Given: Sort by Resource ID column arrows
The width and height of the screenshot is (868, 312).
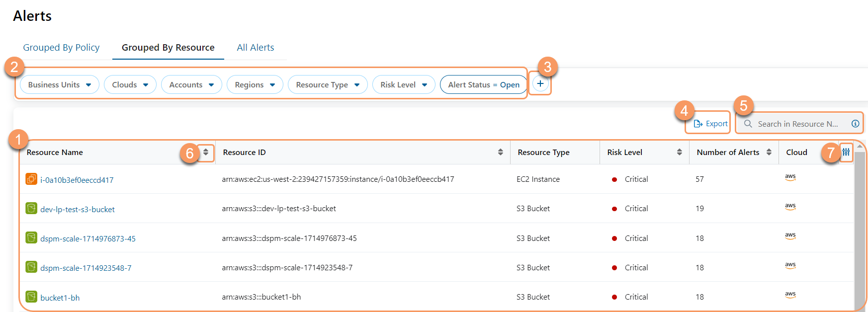Looking at the screenshot, I should tap(500, 152).
